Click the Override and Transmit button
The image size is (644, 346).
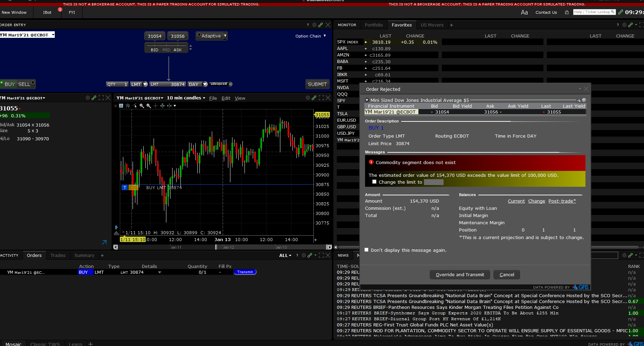pyautogui.click(x=459, y=274)
